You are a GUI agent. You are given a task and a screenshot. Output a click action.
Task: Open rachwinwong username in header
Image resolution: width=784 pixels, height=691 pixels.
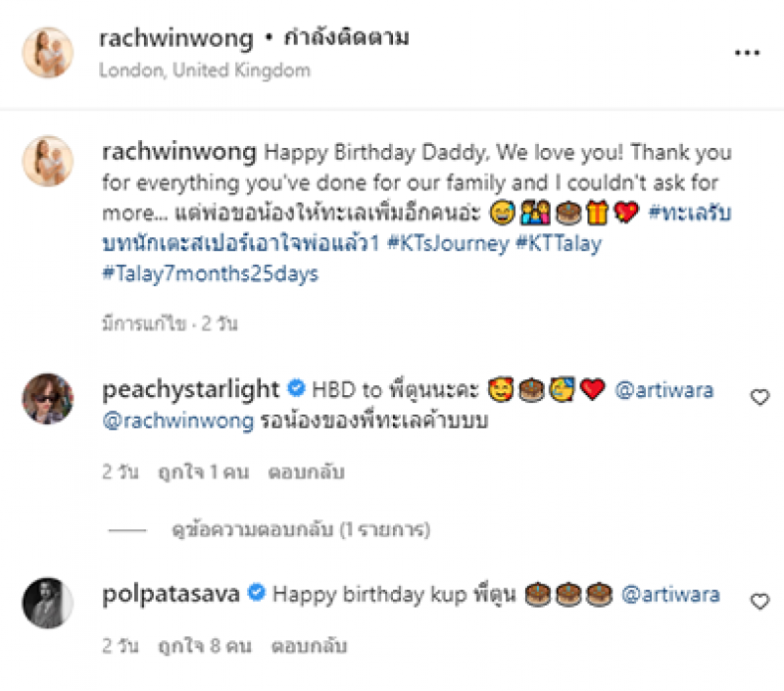(176, 38)
